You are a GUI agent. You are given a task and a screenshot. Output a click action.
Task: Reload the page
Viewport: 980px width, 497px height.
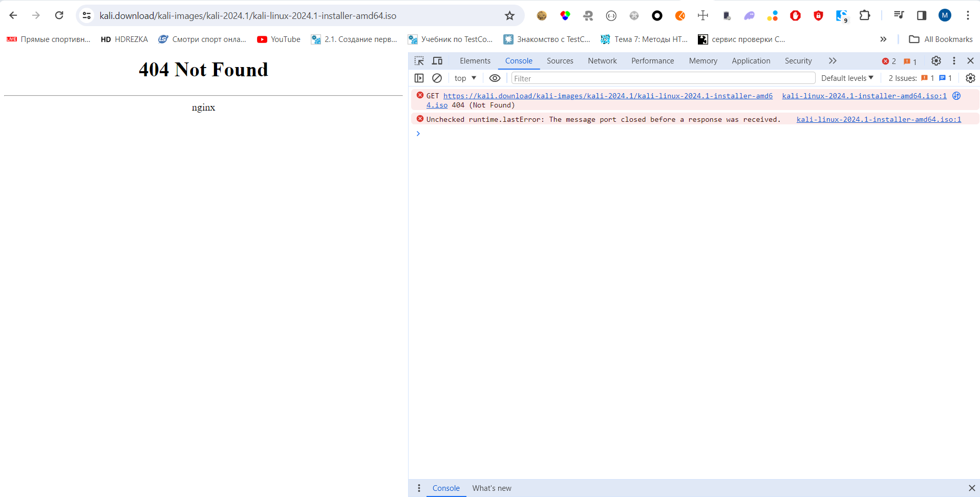(x=59, y=15)
